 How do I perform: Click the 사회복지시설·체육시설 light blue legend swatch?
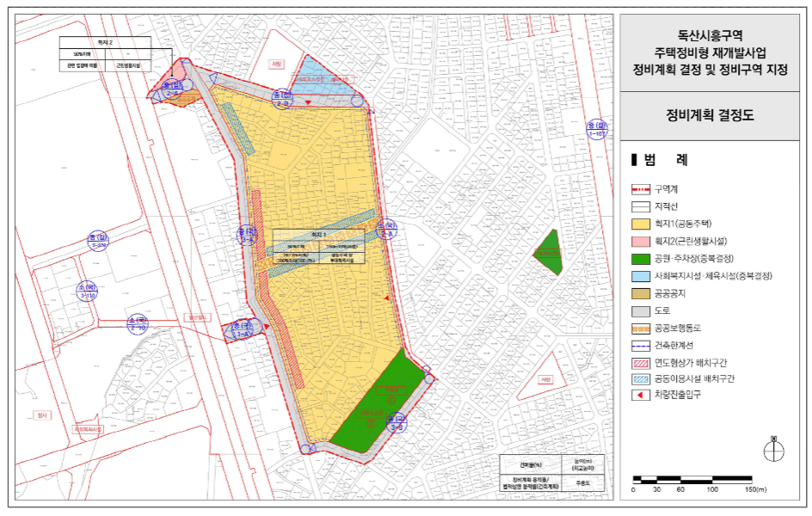click(x=641, y=276)
